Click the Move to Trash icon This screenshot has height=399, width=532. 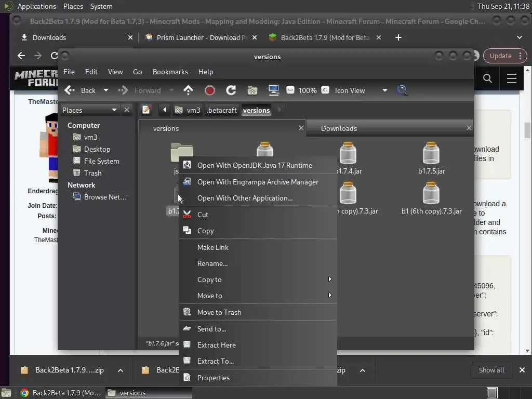pyautogui.click(x=187, y=312)
